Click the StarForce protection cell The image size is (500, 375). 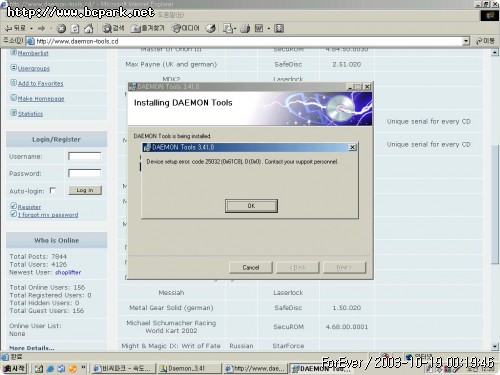288,346
